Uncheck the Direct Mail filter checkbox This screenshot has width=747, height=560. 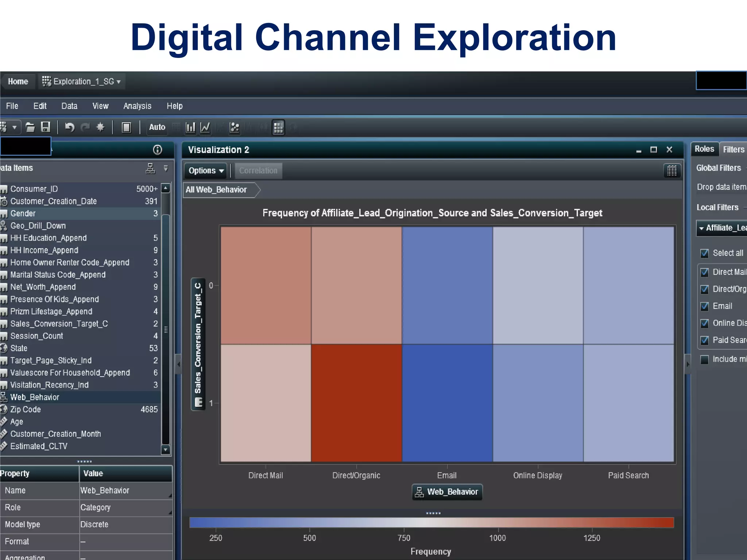pos(705,272)
